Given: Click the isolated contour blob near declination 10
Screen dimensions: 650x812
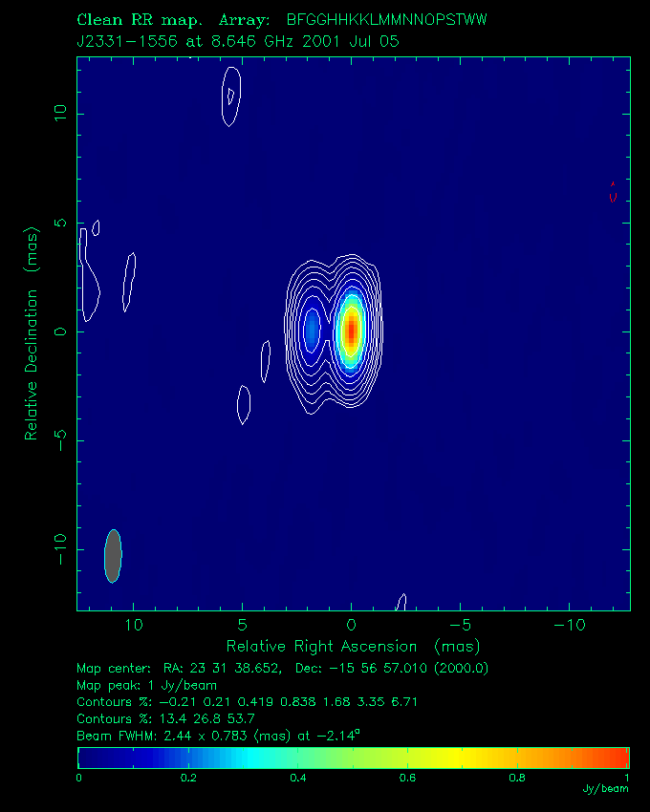Looking at the screenshot, I should [231, 96].
